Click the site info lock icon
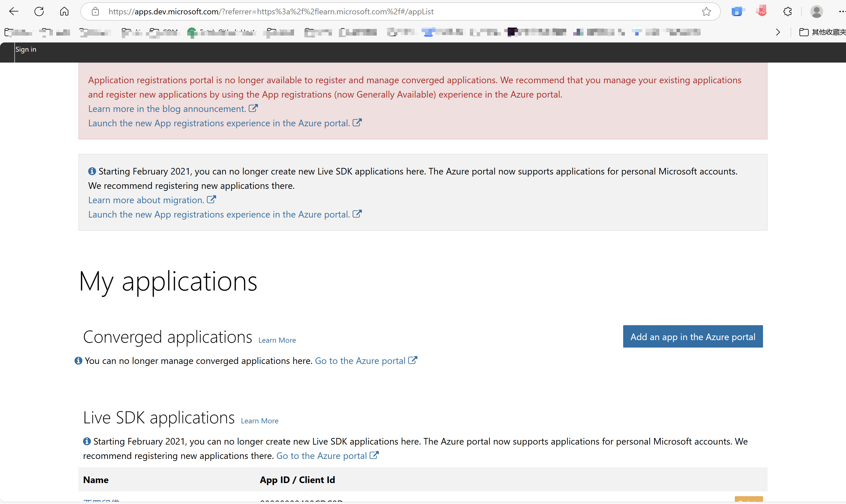Viewport: 846px width, 504px height. tap(95, 11)
